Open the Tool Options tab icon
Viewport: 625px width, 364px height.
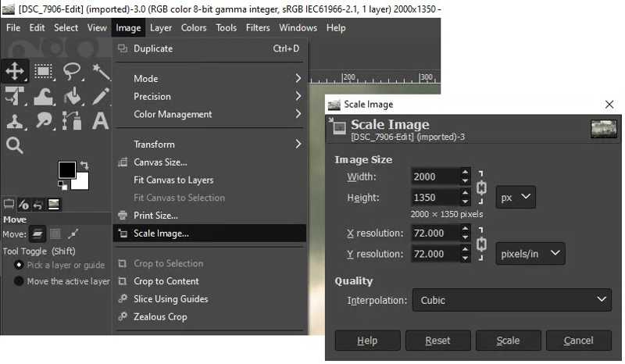[x=9, y=205]
